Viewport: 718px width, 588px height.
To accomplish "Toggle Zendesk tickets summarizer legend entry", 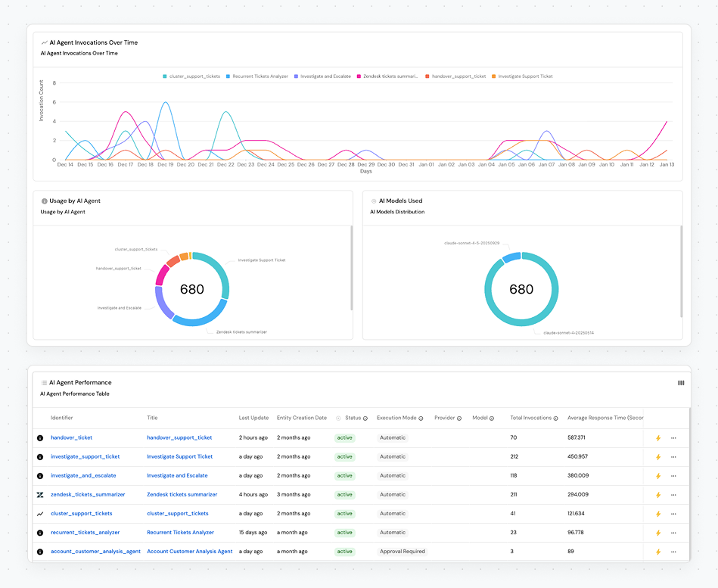I will (387, 76).
